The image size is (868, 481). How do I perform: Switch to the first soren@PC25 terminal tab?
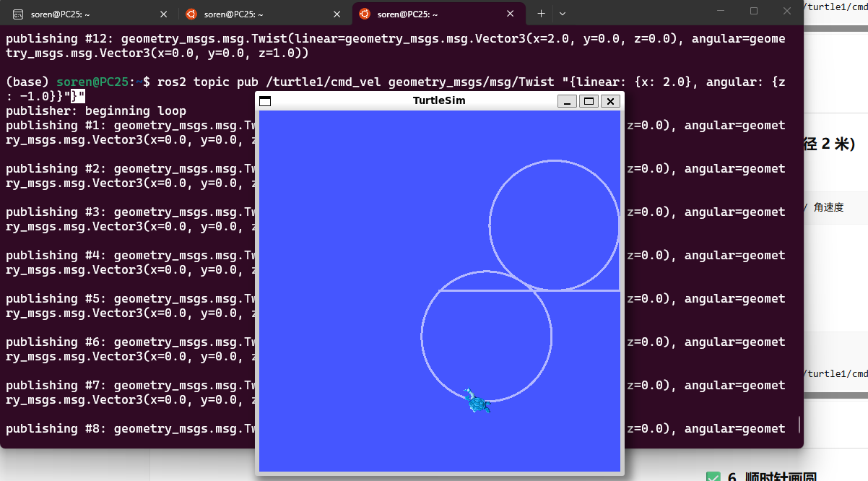[x=90, y=14]
